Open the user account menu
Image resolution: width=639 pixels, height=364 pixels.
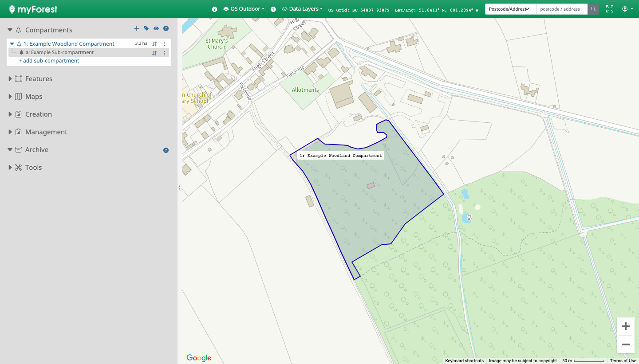pyautogui.click(x=627, y=9)
